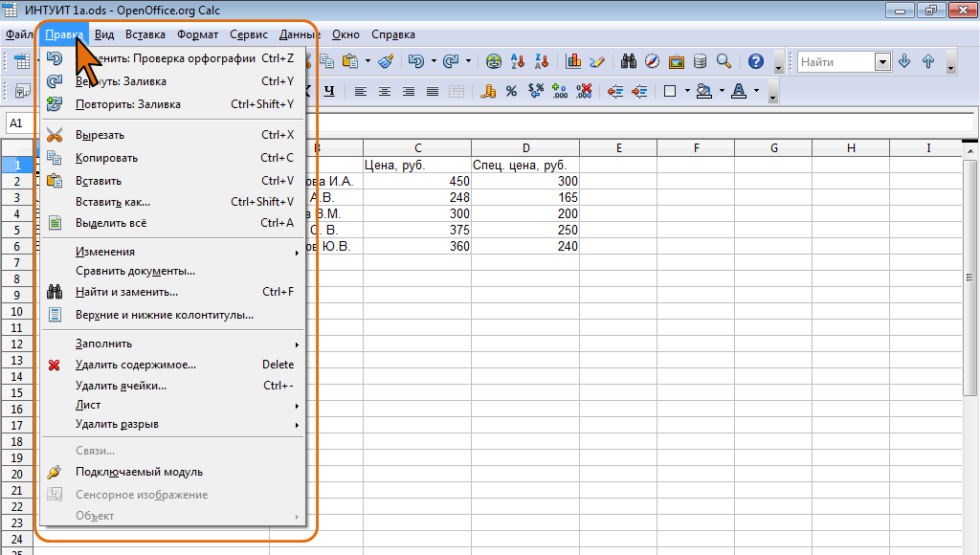Toggle align left

(x=361, y=91)
